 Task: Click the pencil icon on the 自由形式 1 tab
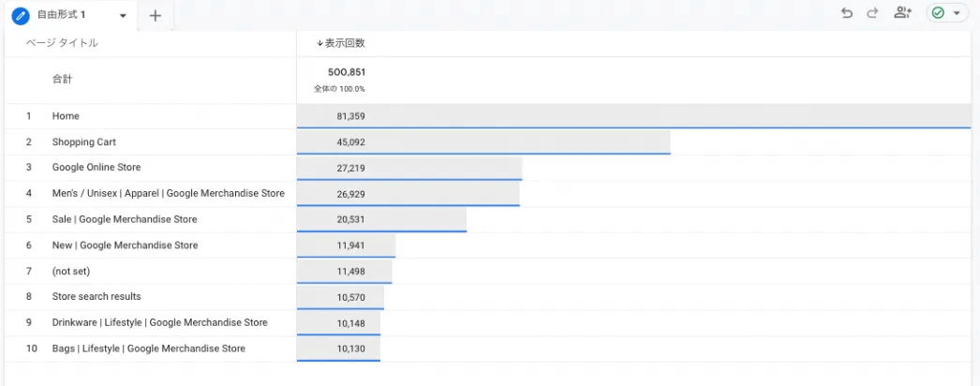tap(21, 15)
